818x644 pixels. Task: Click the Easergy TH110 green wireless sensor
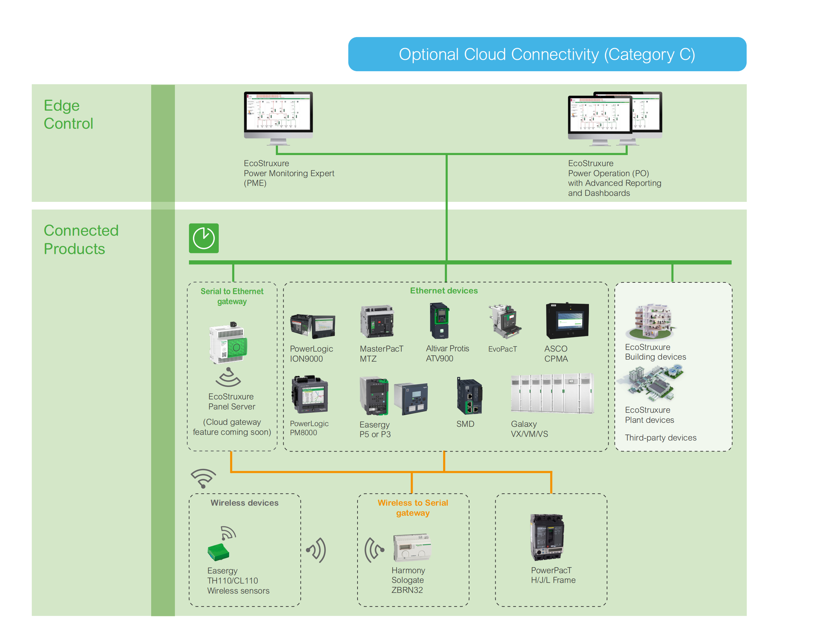[x=218, y=552]
